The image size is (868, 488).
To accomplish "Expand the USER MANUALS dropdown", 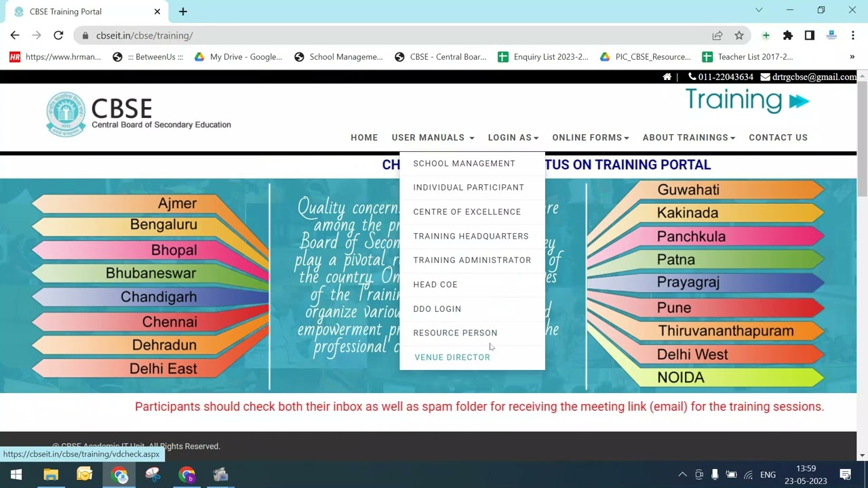I will (433, 138).
